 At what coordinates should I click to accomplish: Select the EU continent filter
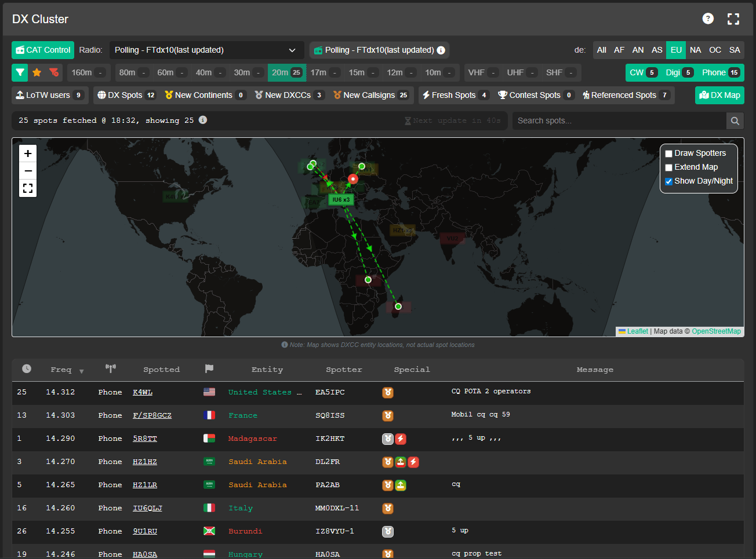[x=676, y=50]
